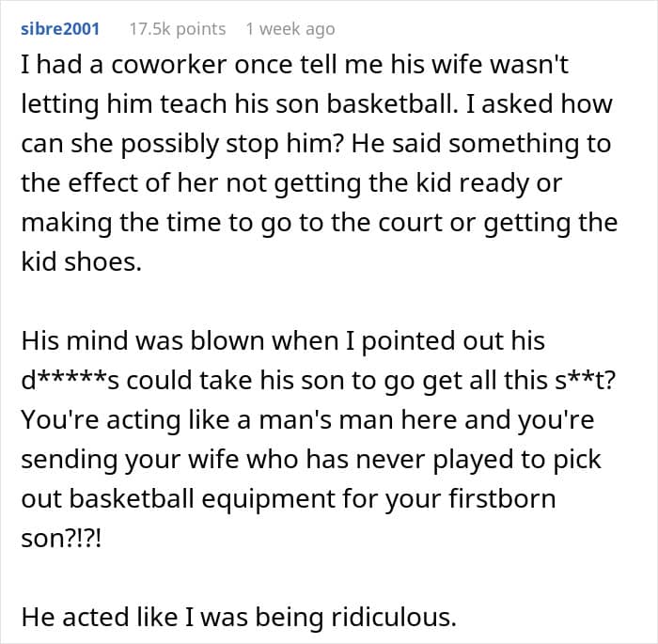Click the '17.5k points' score text
The image size is (658, 644).
click(178, 29)
